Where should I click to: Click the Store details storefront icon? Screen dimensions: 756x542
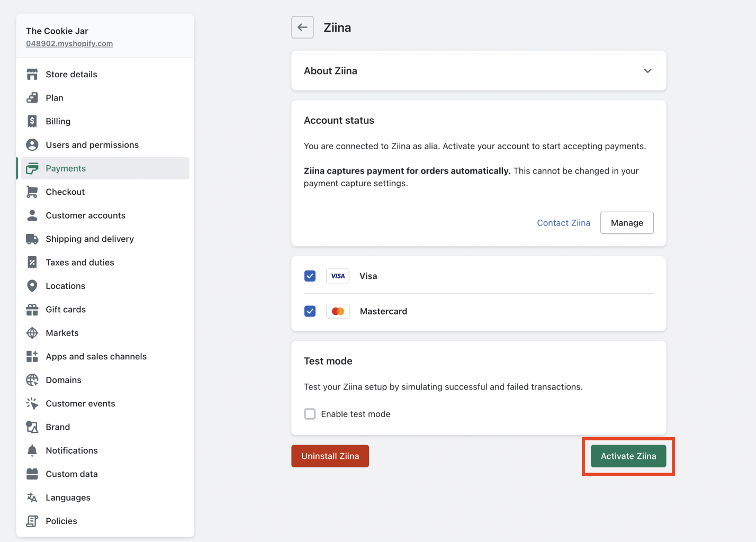click(x=32, y=74)
